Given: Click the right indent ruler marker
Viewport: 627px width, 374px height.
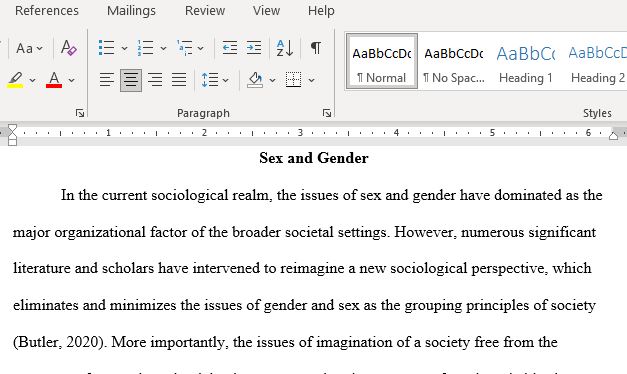Looking at the screenshot, I should pos(613,135).
